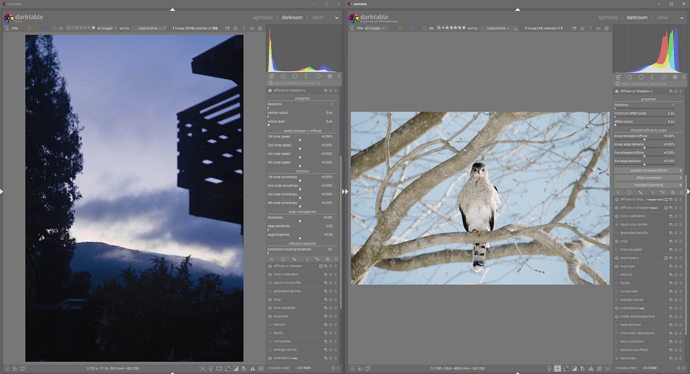
Task: Select darkroom tab in right window
Action: click(x=637, y=18)
